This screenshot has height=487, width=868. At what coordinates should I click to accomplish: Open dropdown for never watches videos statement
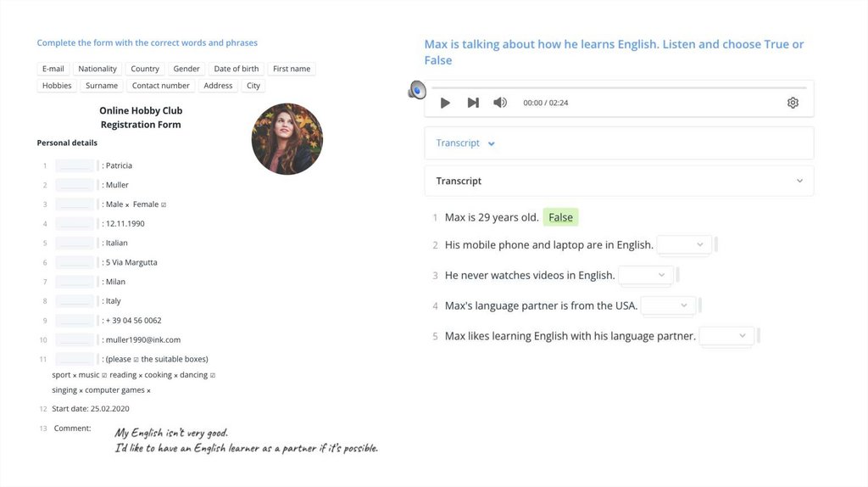[645, 275]
